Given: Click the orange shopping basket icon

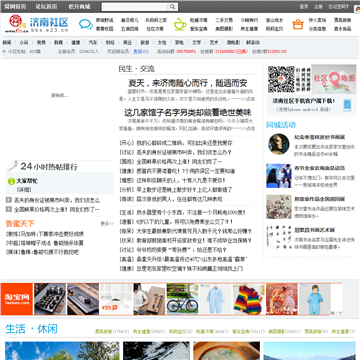Looking at the screenshot, I should (x=297, y=24).
